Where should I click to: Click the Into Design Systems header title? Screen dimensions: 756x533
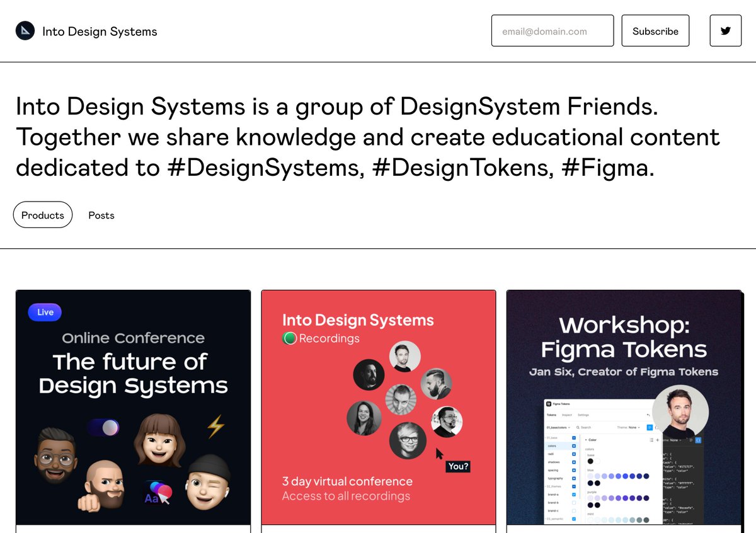click(100, 32)
